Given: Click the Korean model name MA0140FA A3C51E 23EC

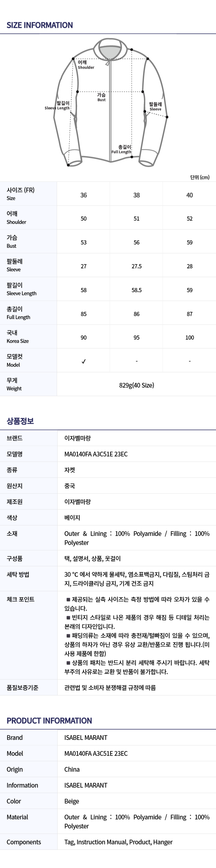Looking at the screenshot, I should 96,454.
